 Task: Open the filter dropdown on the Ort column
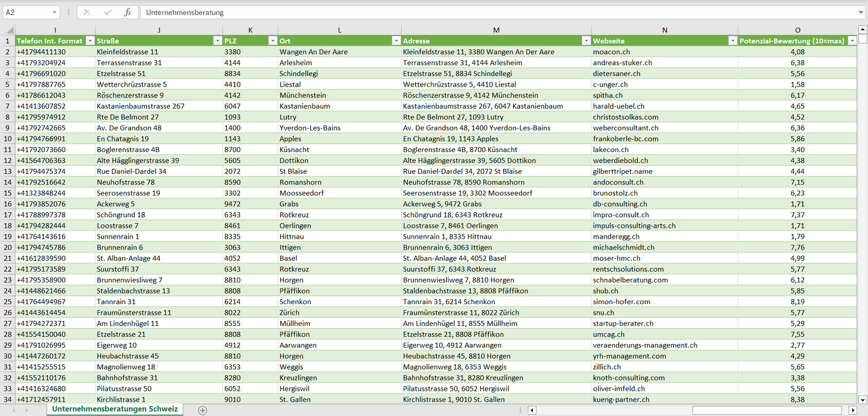tap(396, 40)
